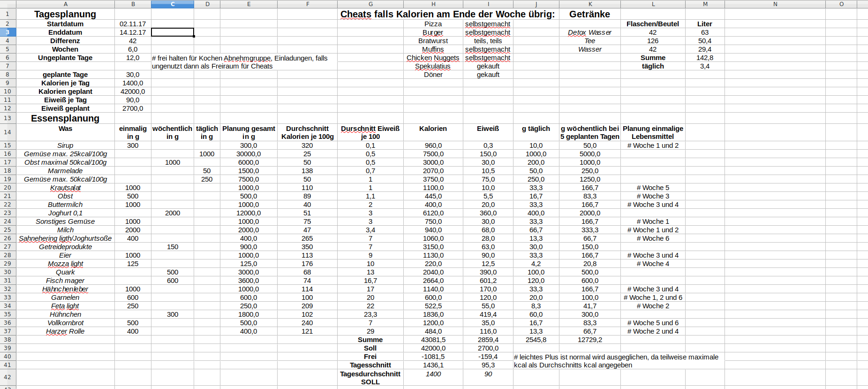
Task: Click the 'Flaschen/Beutel' column header cell
Action: (653, 24)
